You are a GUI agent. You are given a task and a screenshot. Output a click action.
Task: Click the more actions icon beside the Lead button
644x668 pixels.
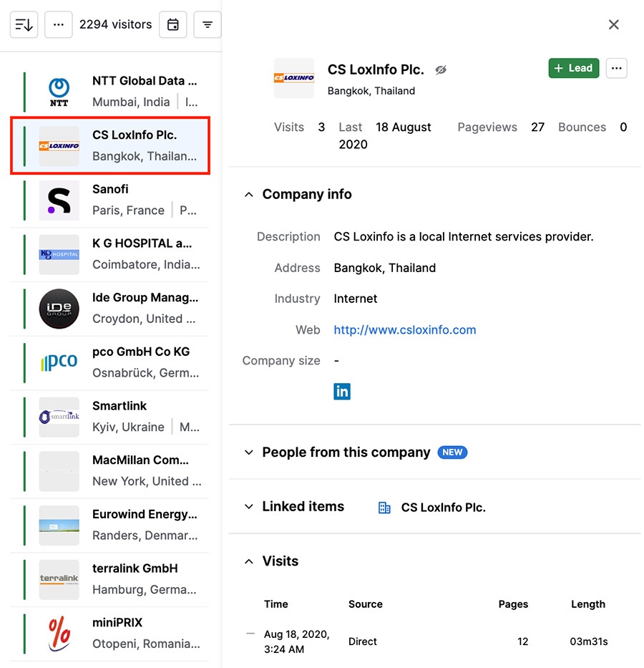click(x=616, y=68)
